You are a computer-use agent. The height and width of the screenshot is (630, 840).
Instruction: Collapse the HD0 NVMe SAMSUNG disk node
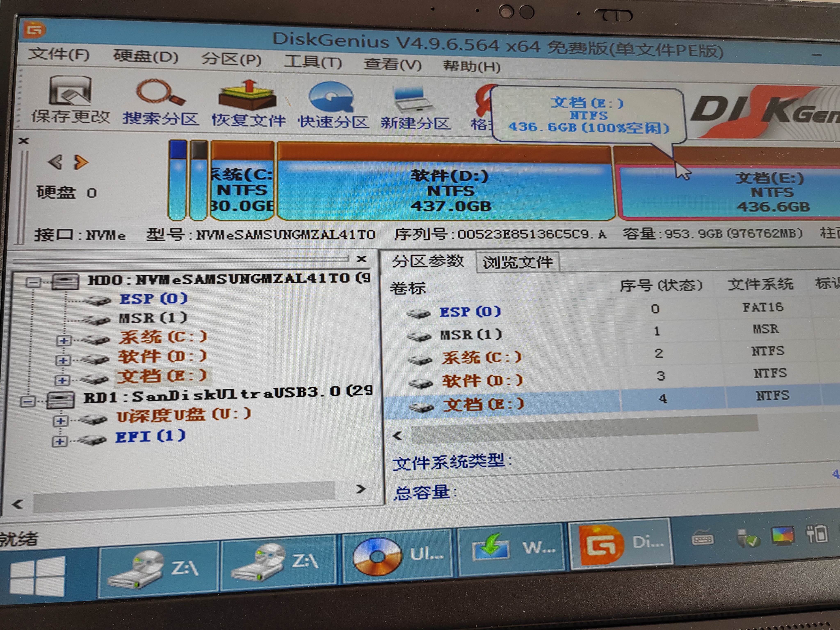pyautogui.click(x=33, y=282)
